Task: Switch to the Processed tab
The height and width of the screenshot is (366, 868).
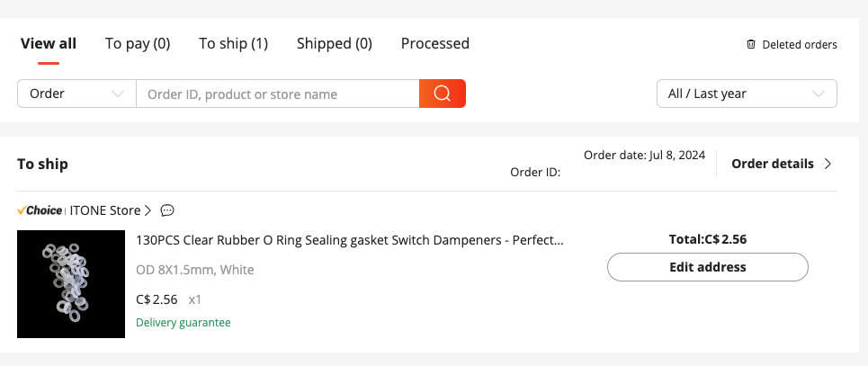Action: 434,43
